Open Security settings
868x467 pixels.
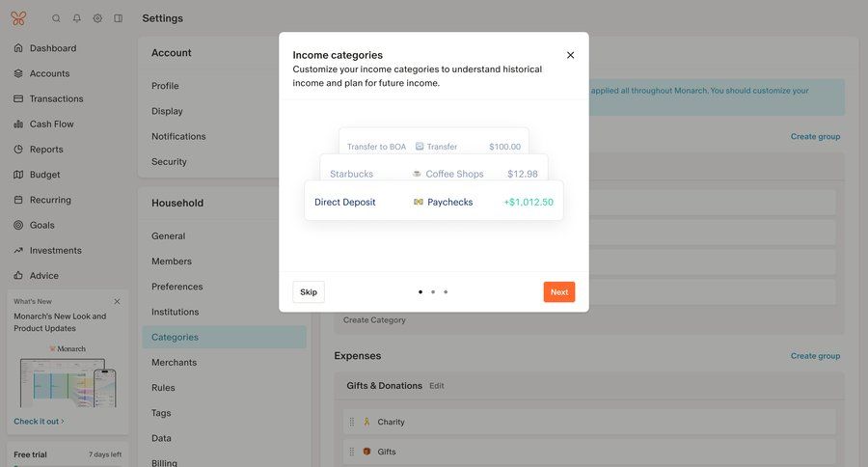coord(169,162)
